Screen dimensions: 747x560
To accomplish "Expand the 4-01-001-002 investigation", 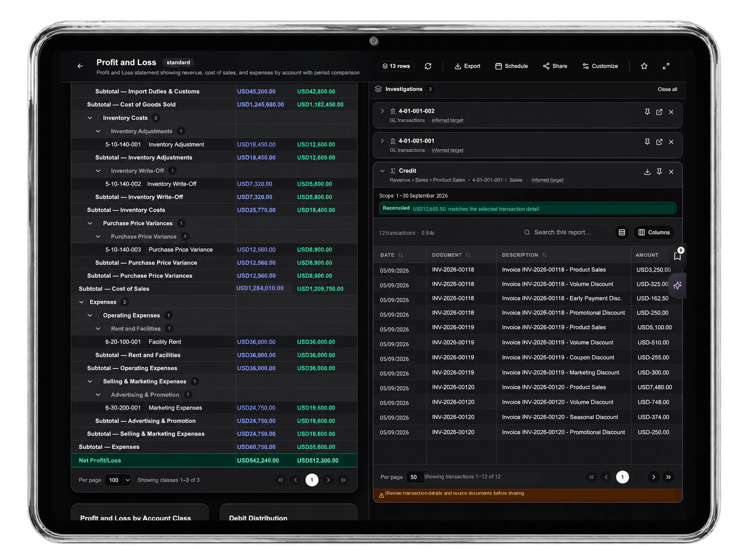I will [382, 111].
